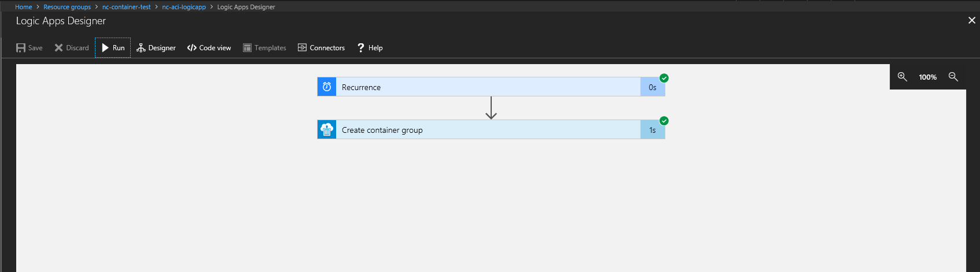
Task: Open the Help menu
Action: (370, 48)
